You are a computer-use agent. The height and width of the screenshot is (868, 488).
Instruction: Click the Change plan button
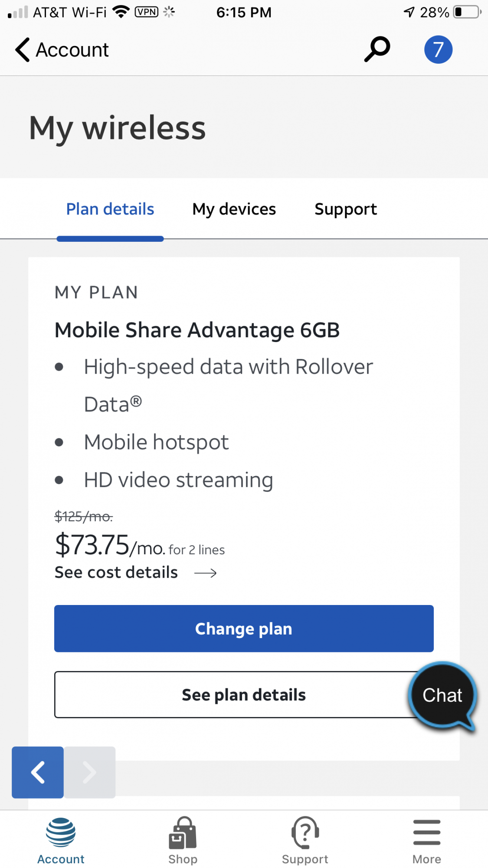pos(244,628)
